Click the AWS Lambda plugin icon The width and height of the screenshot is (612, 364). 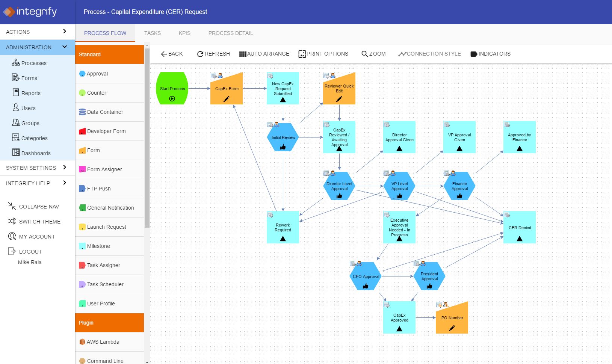[x=82, y=342]
